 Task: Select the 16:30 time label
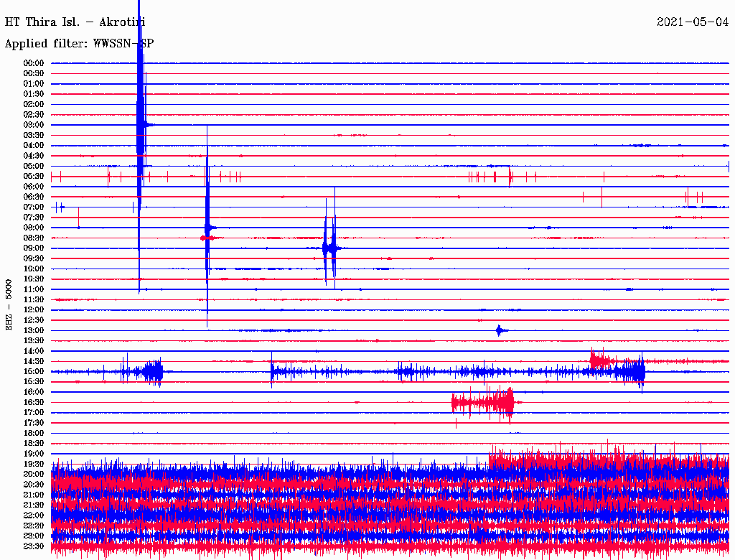coord(33,403)
